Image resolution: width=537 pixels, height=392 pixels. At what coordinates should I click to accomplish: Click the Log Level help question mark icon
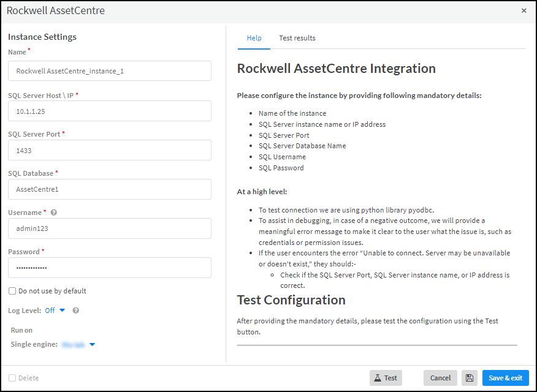tap(76, 311)
